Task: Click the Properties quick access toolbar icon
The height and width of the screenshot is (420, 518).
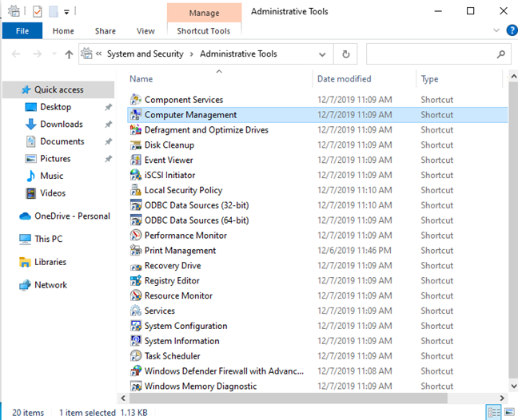Action: [37, 12]
